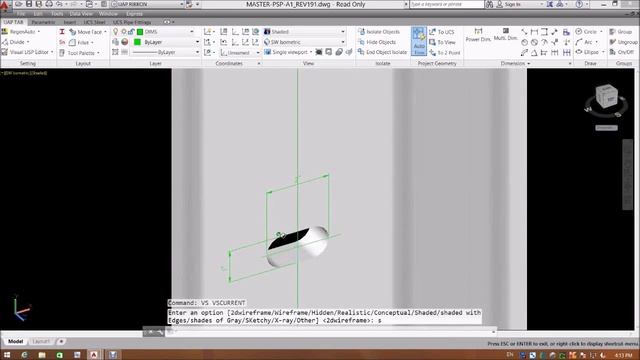The image size is (640, 360).
Task: Click the linear dimension icon in Dimension panel
Action: [x=534, y=31]
